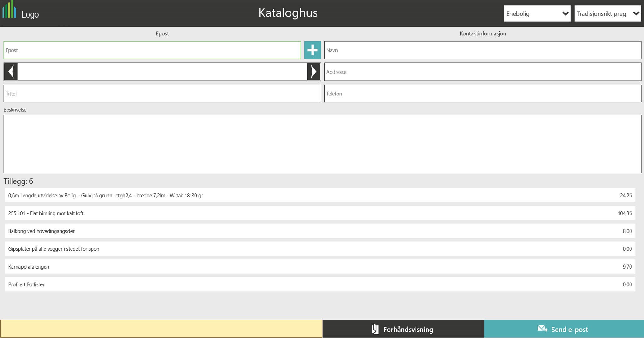Click the left arrow in email list
This screenshot has width=644, height=338.
coord(11,72)
